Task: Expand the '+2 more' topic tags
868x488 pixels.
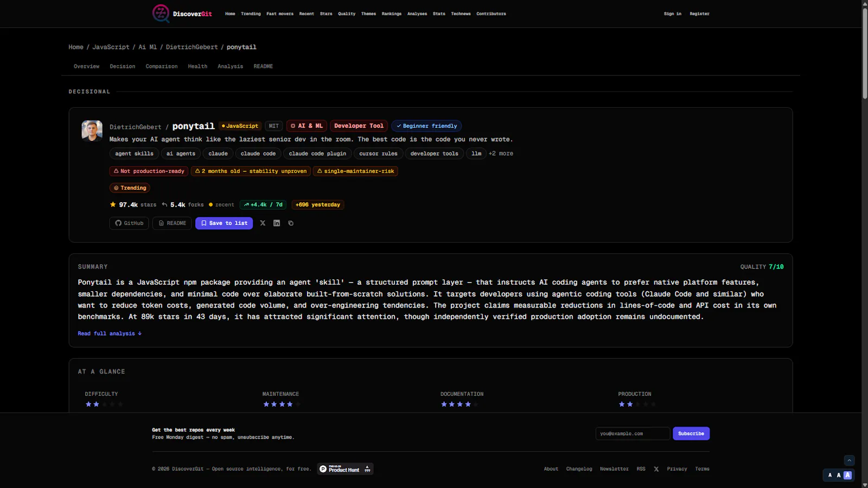Action: tap(501, 153)
